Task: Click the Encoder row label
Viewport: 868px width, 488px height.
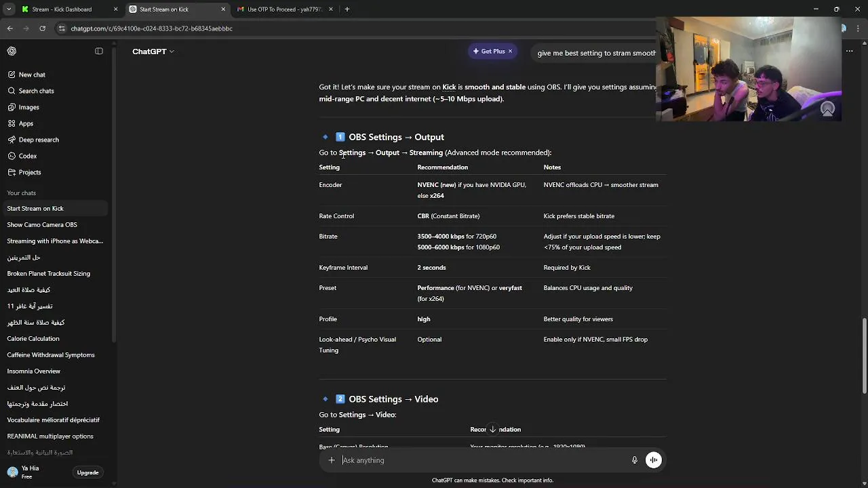Action: [x=330, y=185]
